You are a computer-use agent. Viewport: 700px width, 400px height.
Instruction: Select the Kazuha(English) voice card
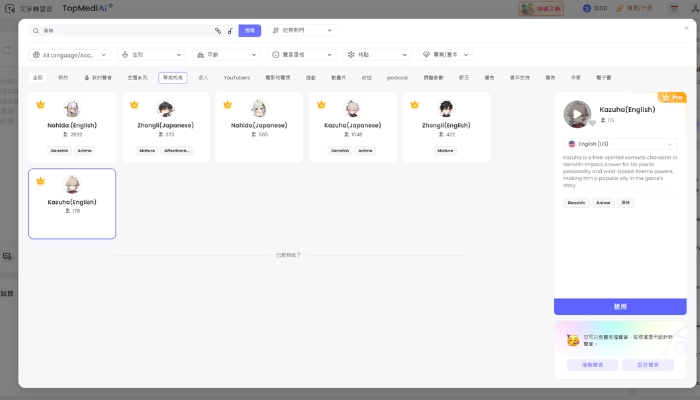pyautogui.click(x=72, y=204)
